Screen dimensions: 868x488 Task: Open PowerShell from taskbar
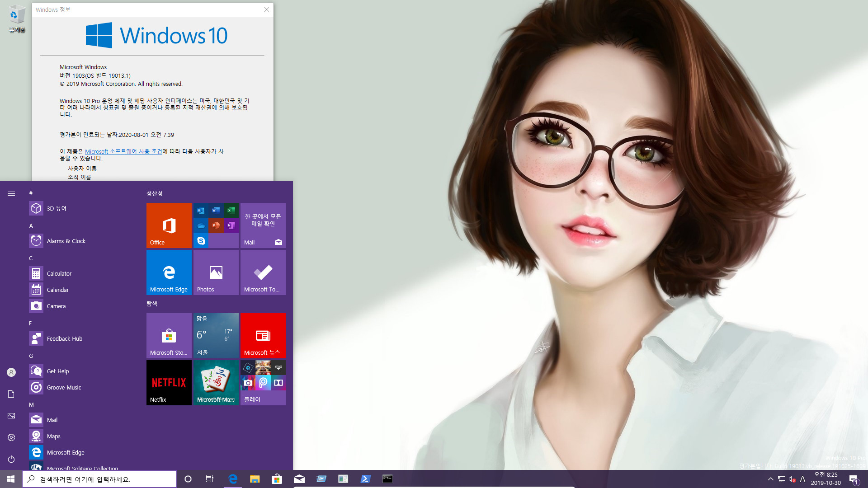pos(366,479)
